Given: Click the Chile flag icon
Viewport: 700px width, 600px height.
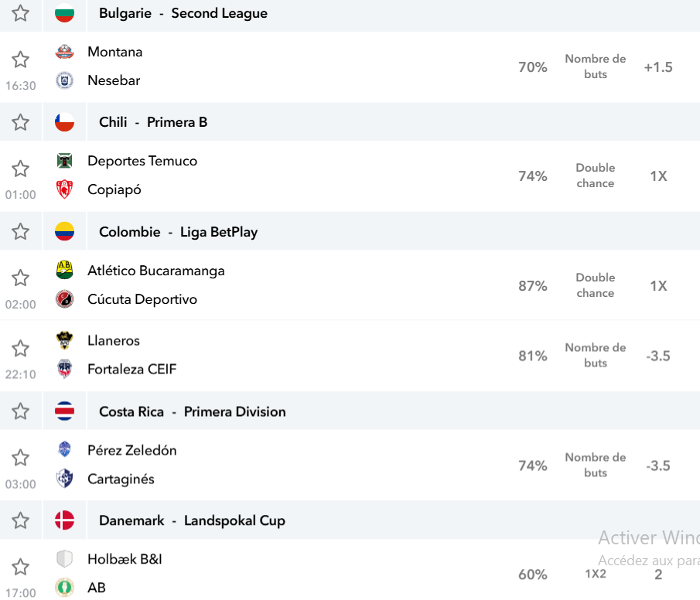Looking at the screenshot, I should tap(64, 122).
